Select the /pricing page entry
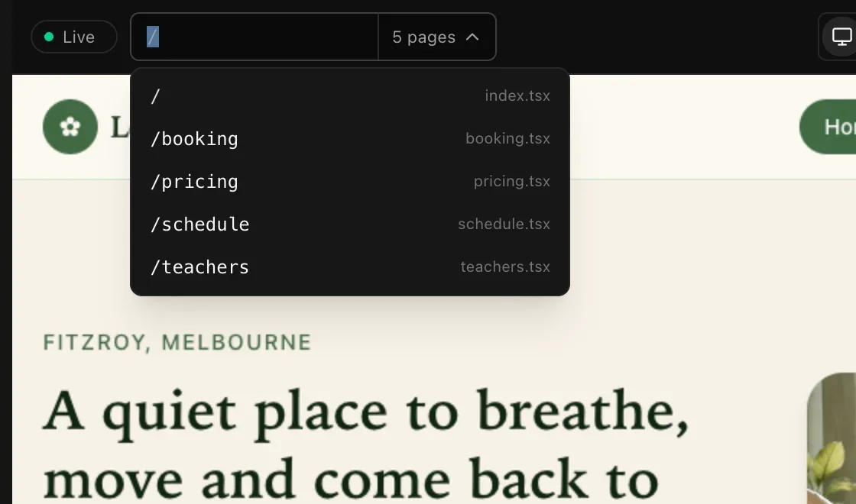Viewport: 856px width, 504px height. click(x=350, y=182)
